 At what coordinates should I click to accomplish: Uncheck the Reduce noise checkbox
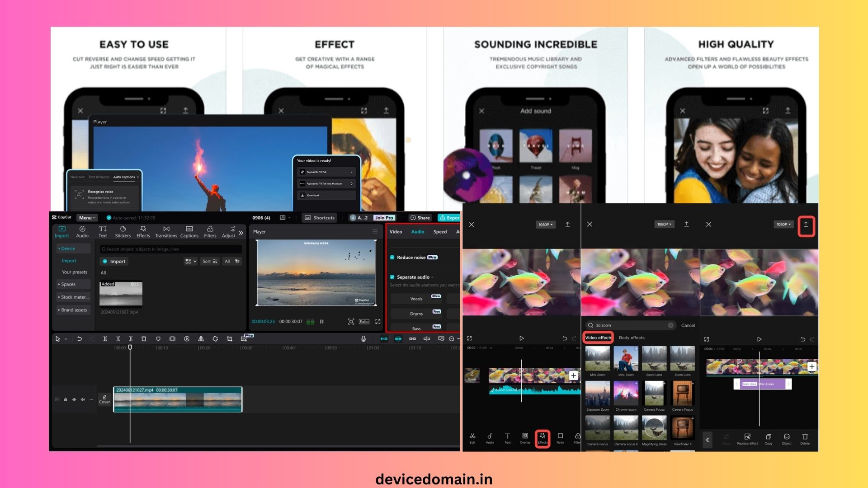(392, 258)
